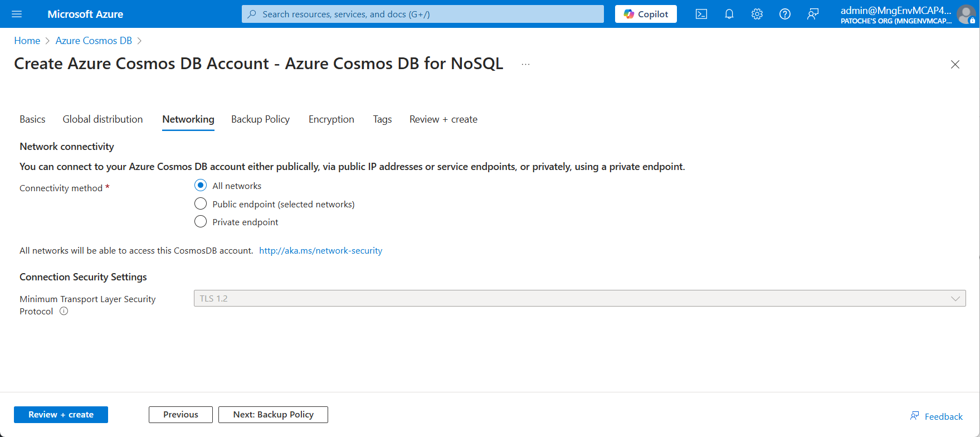Click the Next: Backup Policy button
Image resolution: width=980 pixels, height=437 pixels.
pyautogui.click(x=273, y=415)
